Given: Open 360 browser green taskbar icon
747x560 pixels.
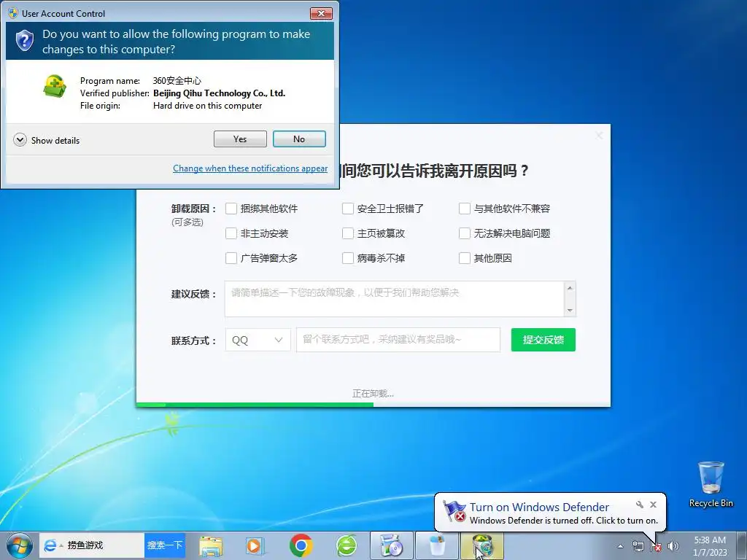Looking at the screenshot, I should 347,545.
